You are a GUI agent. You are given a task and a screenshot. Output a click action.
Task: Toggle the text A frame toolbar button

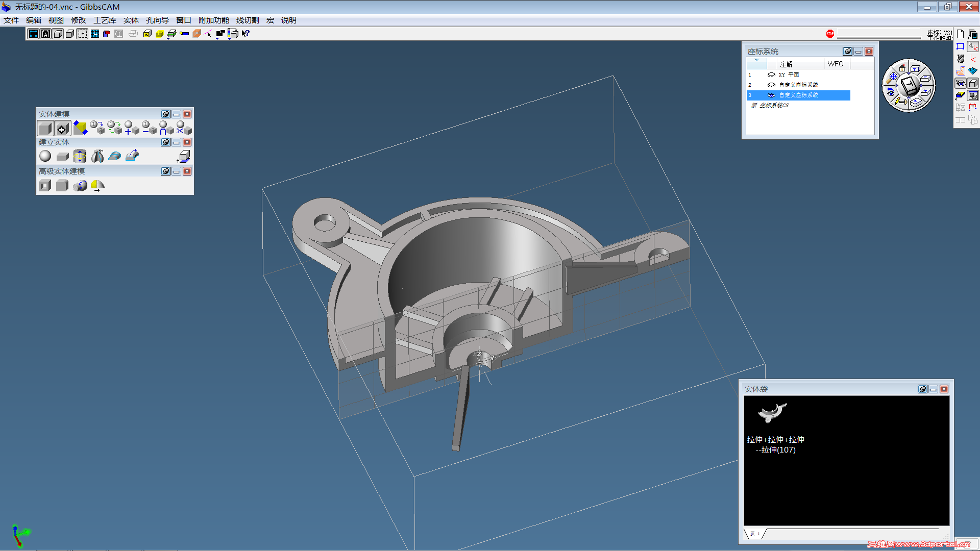click(45, 34)
